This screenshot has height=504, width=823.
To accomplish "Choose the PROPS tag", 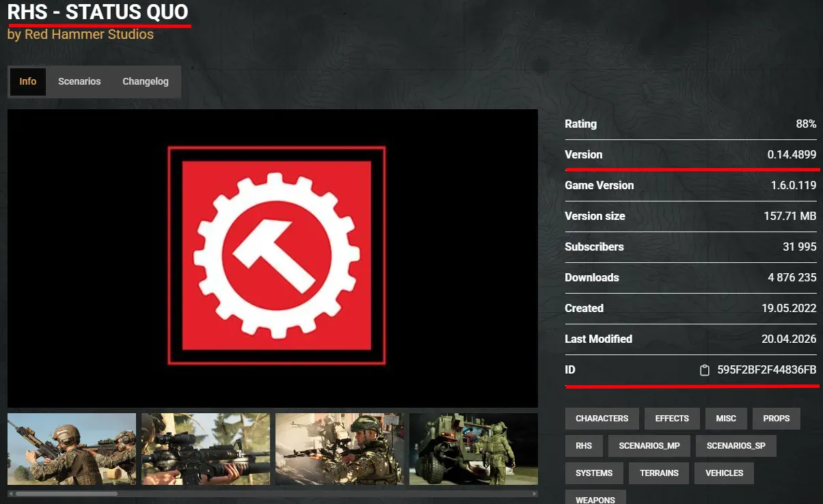I will tap(777, 419).
